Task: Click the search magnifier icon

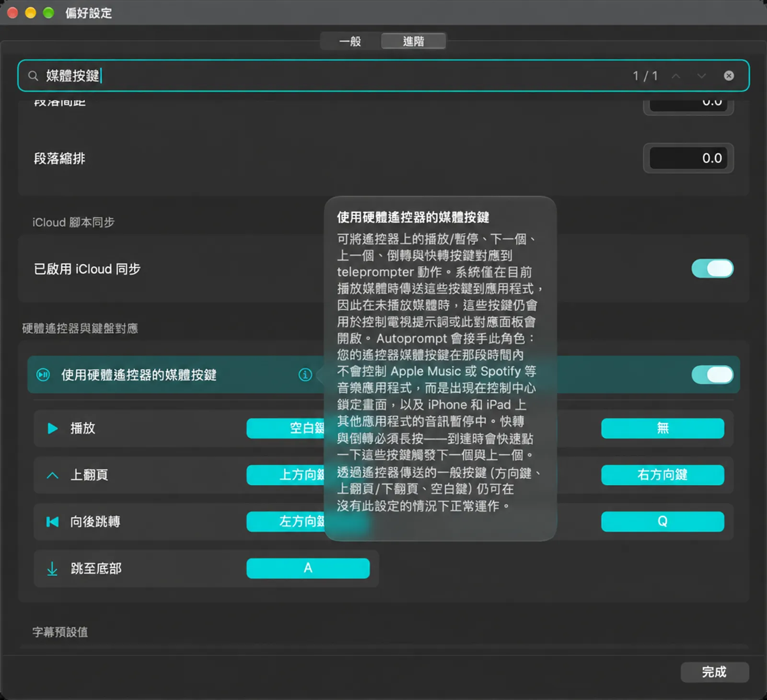Action: tap(33, 76)
